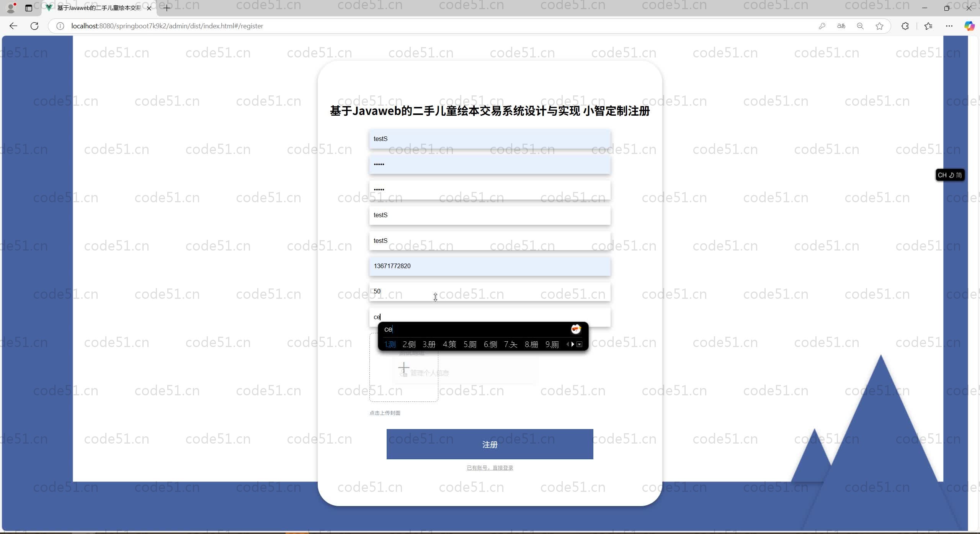Click the zoom out magnifier icon
The height and width of the screenshot is (534, 980).
[x=860, y=26]
